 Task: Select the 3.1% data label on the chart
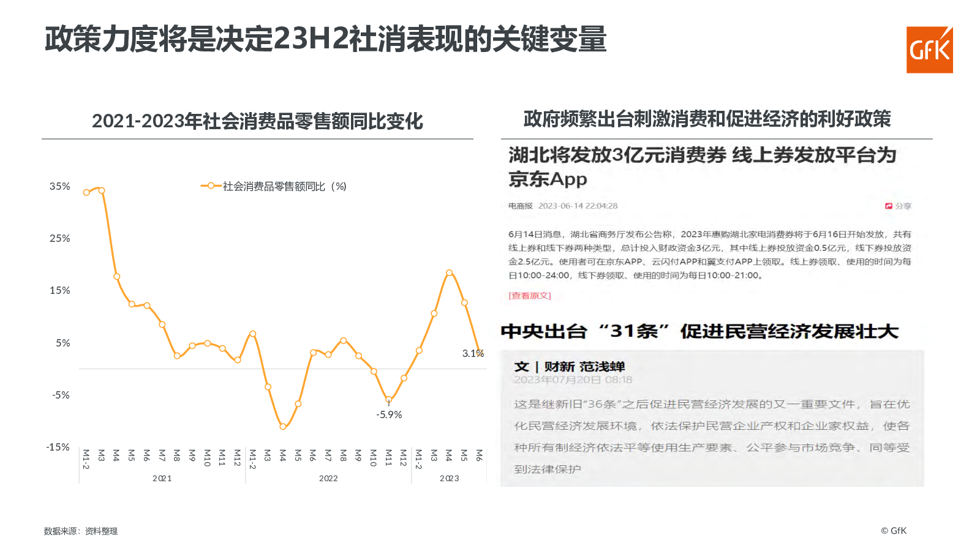pos(473,353)
